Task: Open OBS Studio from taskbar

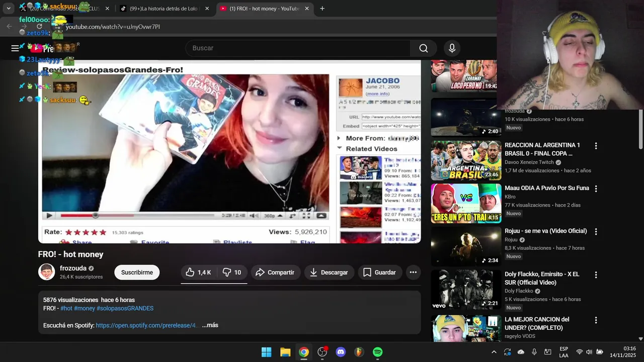Action: point(323,352)
